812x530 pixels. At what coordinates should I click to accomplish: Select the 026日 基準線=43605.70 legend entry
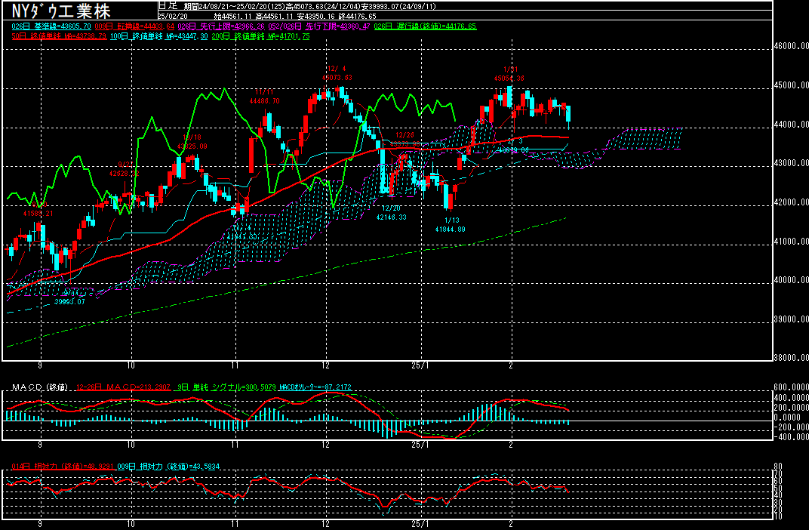coord(51,26)
